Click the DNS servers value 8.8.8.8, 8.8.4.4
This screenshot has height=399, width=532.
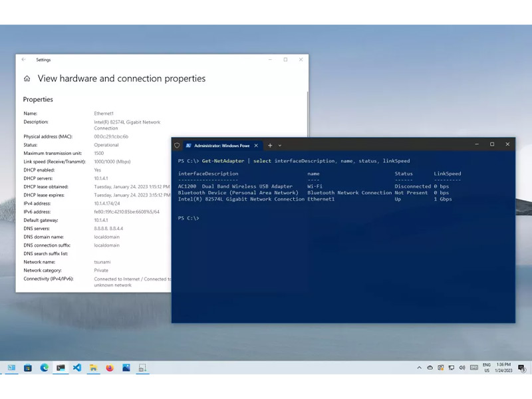coord(108,228)
